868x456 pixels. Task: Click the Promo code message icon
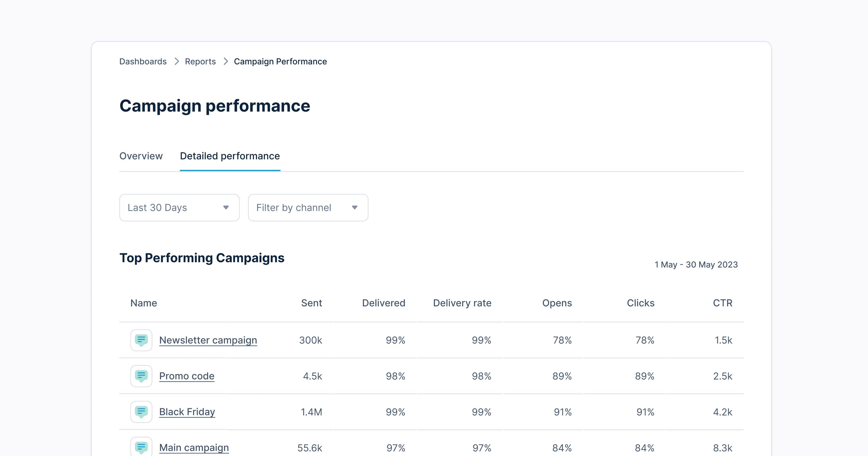(x=141, y=376)
